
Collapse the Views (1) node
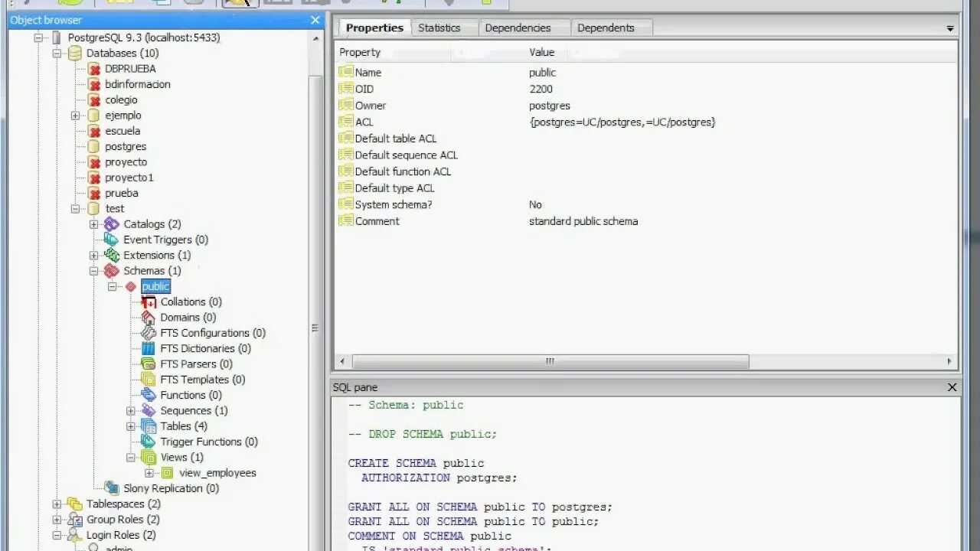(x=131, y=457)
